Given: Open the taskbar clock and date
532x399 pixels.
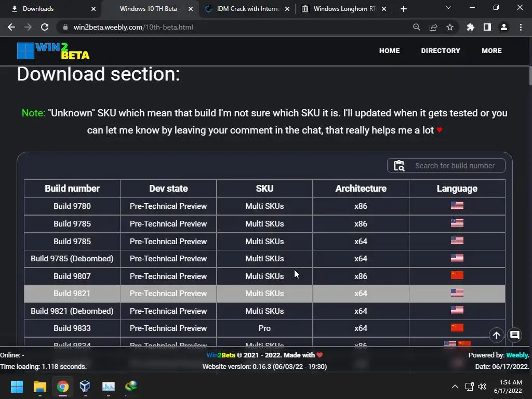Looking at the screenshot, I should tap(508, 387).
